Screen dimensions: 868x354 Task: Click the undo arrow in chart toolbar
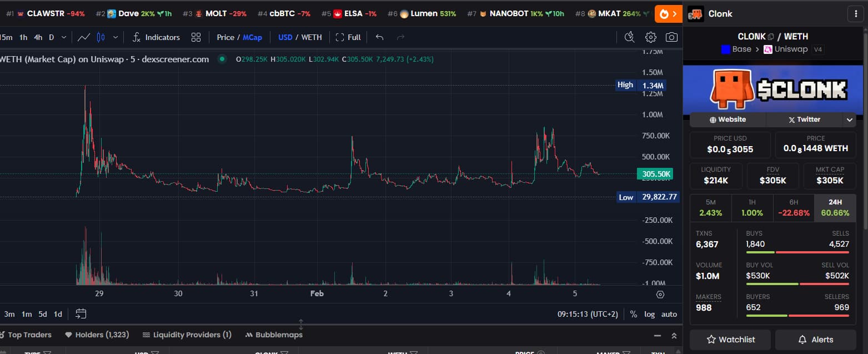tap(380, 37)
